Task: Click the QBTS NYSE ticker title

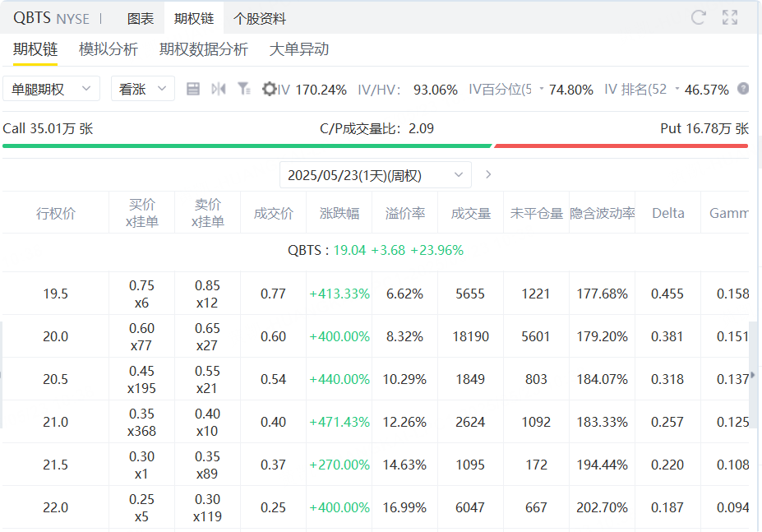Action: (x=51, y=18)
